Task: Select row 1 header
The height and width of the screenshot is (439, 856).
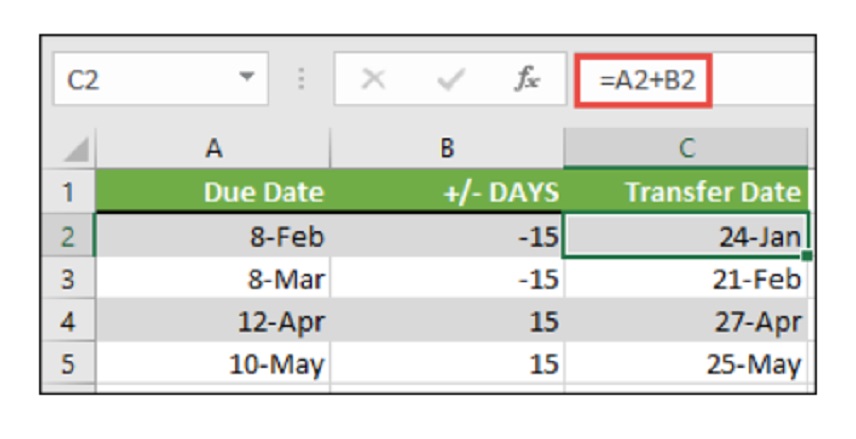Action: point(68,192)
